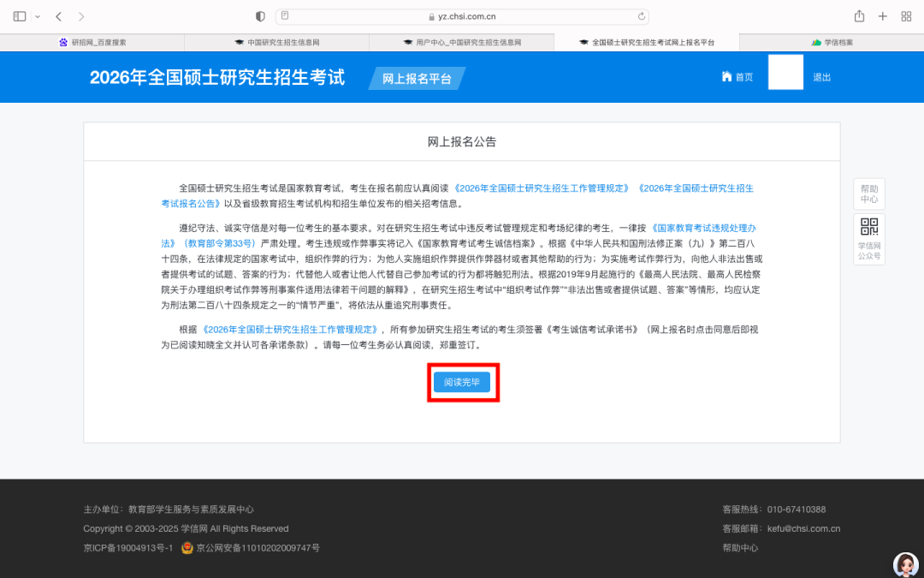924x578 pixels.
Task: Open the footer 帮助中心 link
Action: click(740, 548)
